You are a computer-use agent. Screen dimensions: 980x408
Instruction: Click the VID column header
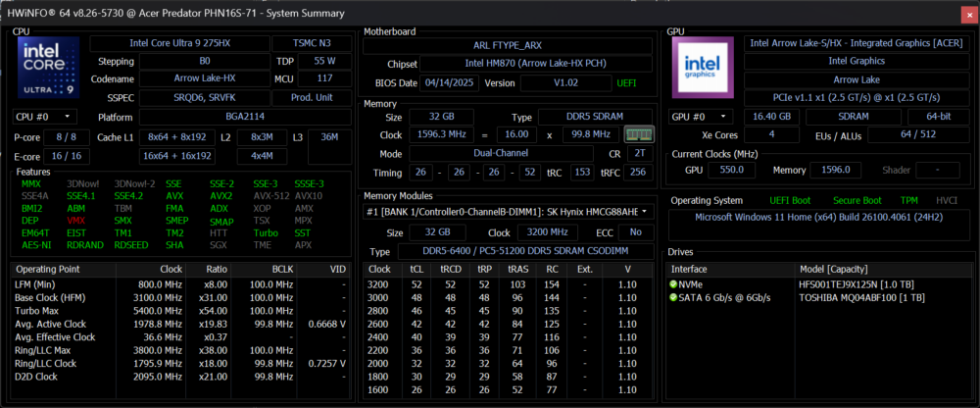[x=323, y=269]
